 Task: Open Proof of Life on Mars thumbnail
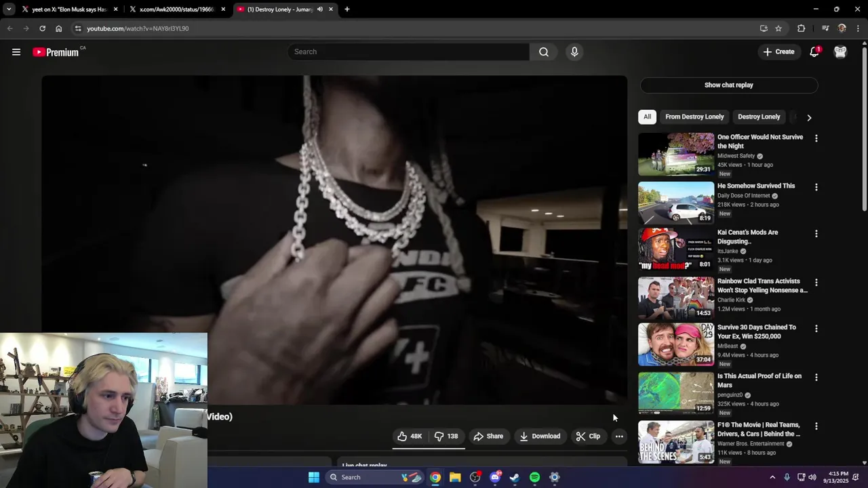pyautogui.click(x=676, y=393)
